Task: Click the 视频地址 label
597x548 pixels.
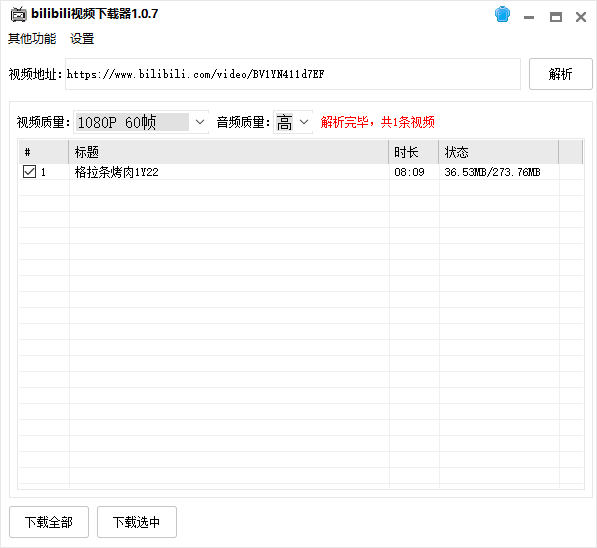Action: pyautogui.click(x=35, y=74)
